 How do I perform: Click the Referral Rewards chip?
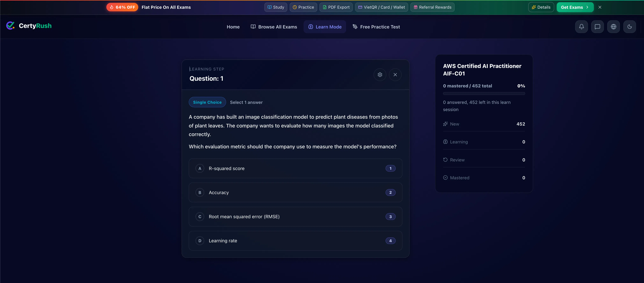(433, 7)
